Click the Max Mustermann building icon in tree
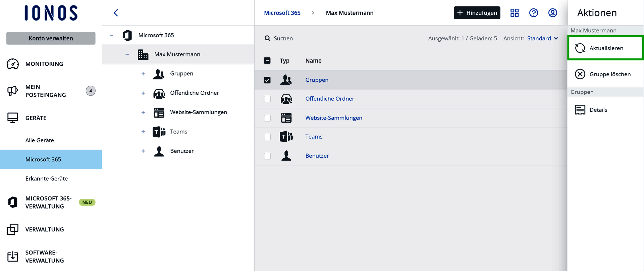This screenshot has width=644, height=271. click(143, 54)
